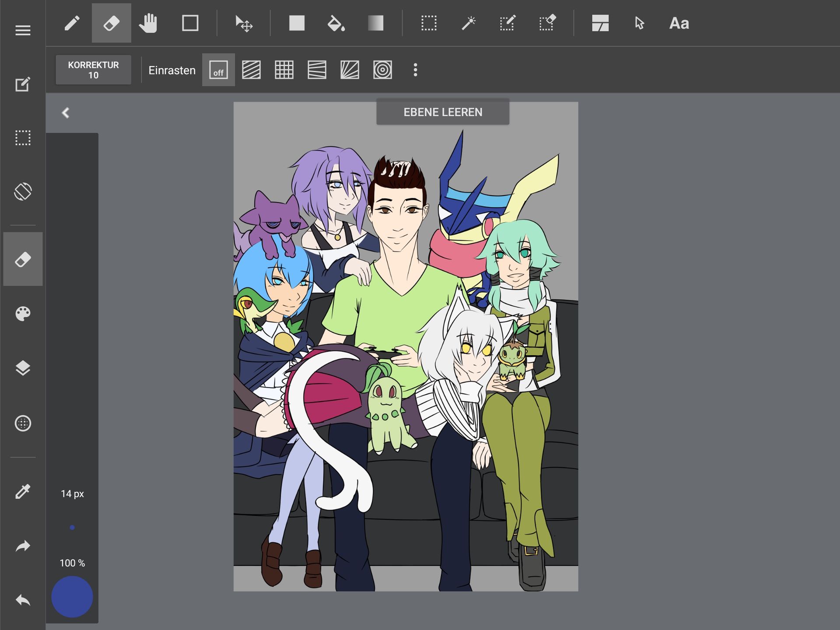Adjust the 100 % opacity value
Image resolution: width=840 pixels, height=630 pixels.
(x=72, y=563)
